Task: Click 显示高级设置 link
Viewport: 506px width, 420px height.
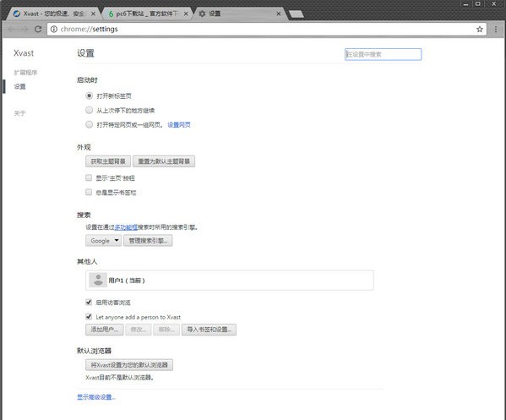Action: (x=96, y=397)
